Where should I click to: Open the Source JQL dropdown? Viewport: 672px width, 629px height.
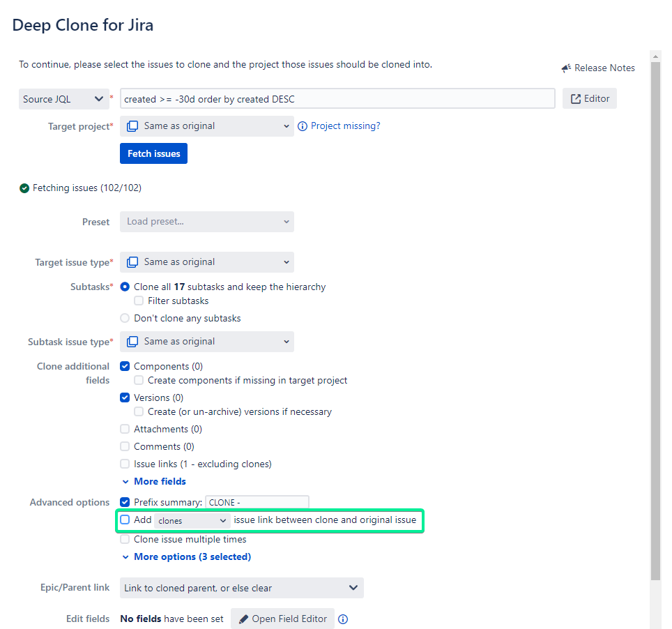pos(64,99)
